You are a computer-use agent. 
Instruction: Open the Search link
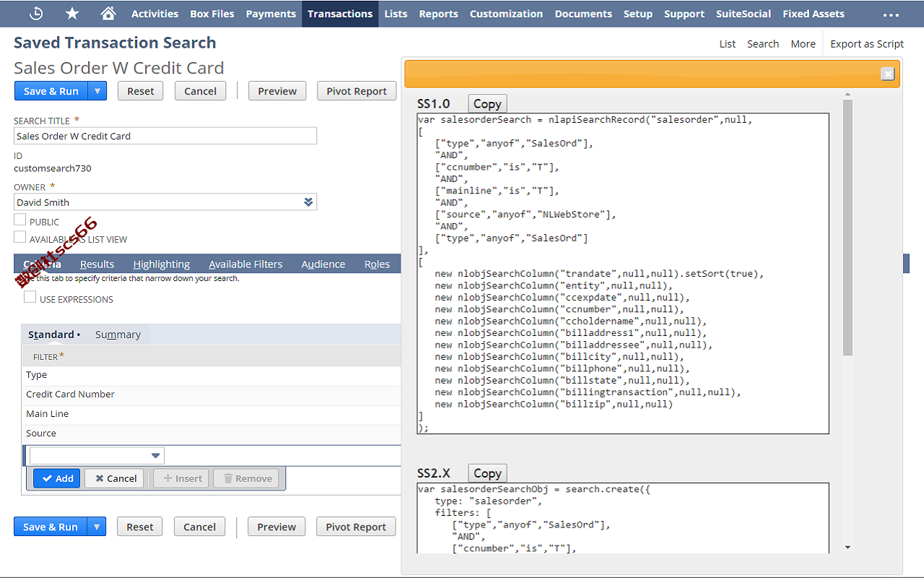pyautogui.click(x=763, y=44)
